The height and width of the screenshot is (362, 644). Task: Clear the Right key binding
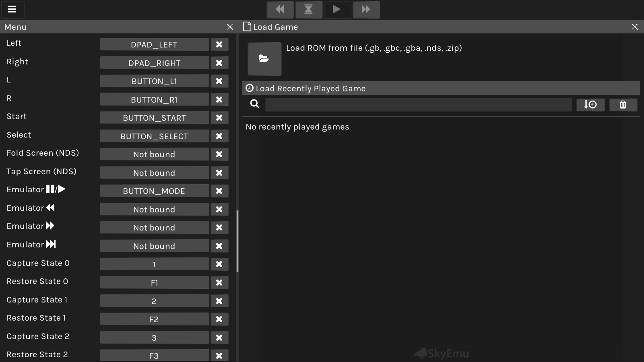219,63
